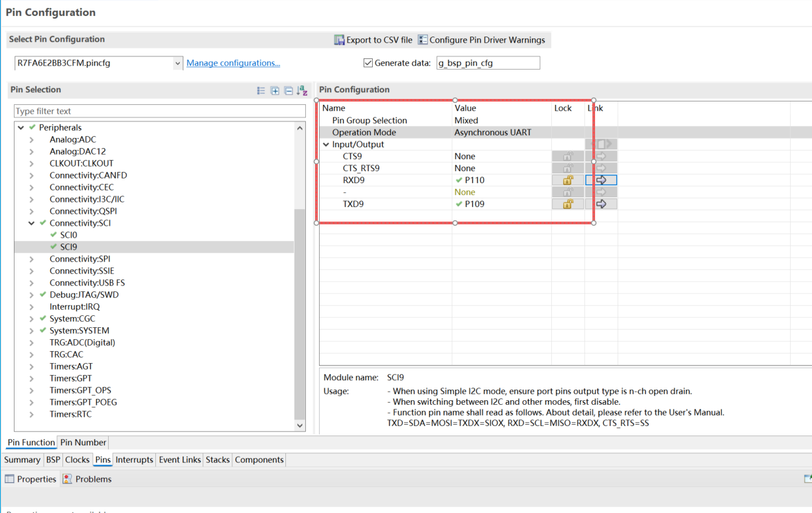The image size is (812, 513).
Task: Click the P109 value for TXD9
Action: (x=474, y=204)
